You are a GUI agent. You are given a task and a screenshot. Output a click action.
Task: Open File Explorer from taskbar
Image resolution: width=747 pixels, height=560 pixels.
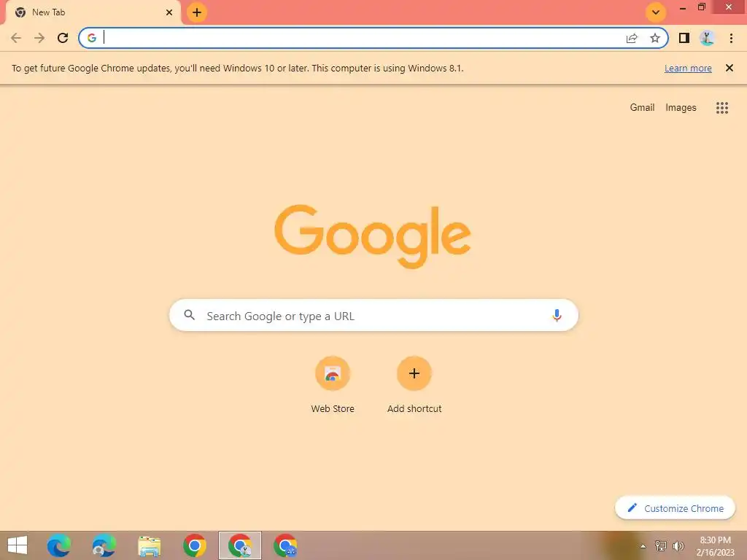(x=149, y=545)
